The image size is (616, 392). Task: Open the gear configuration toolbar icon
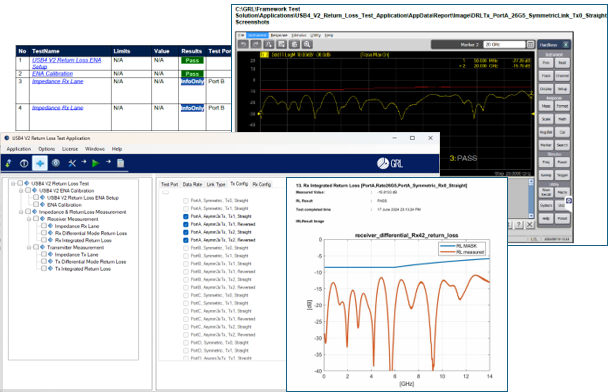click(56, 163)
